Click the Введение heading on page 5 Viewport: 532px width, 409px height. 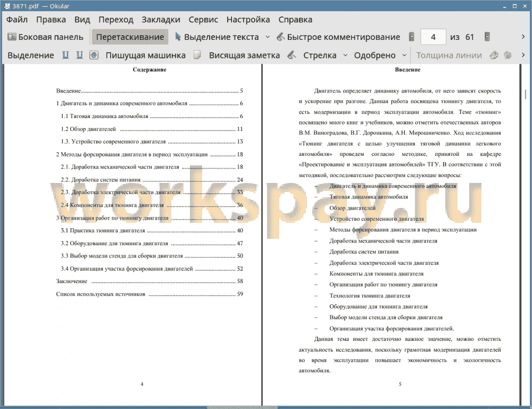(408, 70)
